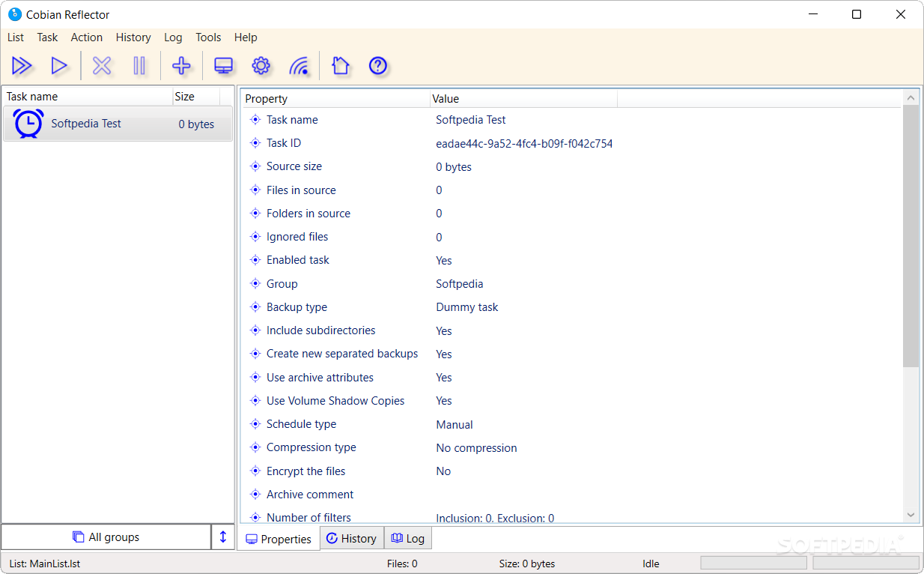Switch to the Log tab

(407, 538)
